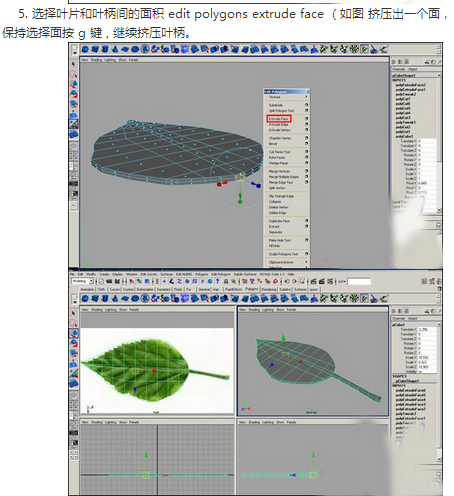Select polygon sphere icon in lower shelf

click(x=85, y=299)
